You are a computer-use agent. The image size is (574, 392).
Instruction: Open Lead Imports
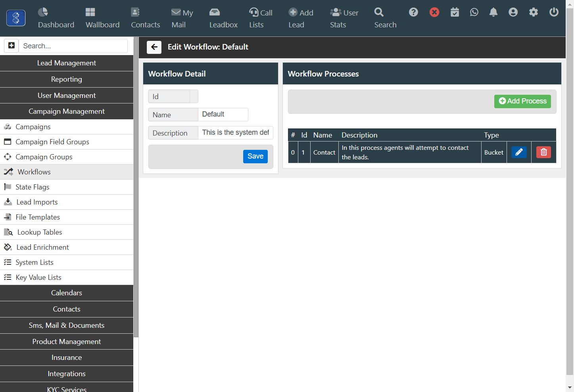(x=67, y=202)
